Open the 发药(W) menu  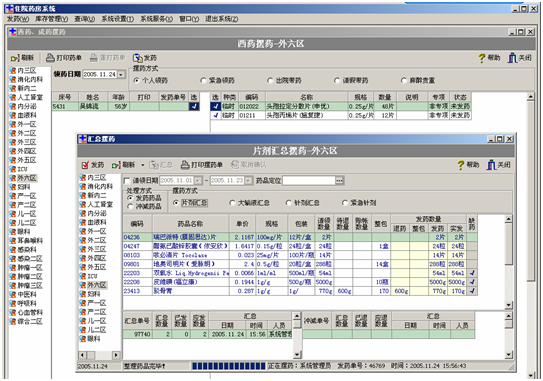(18, 19)
